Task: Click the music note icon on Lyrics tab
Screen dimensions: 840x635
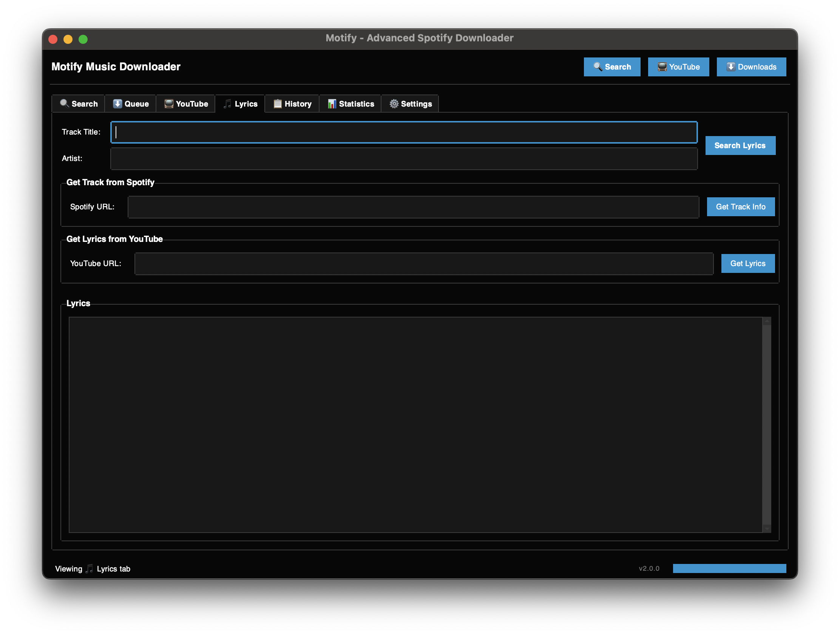Action: (227, 104)
